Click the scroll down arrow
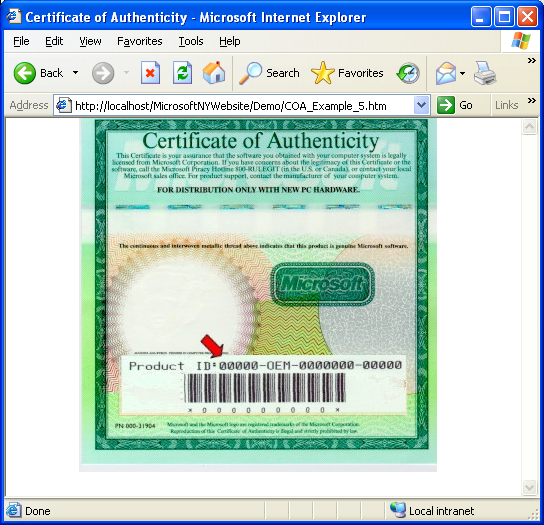 [x=529, y=488]
